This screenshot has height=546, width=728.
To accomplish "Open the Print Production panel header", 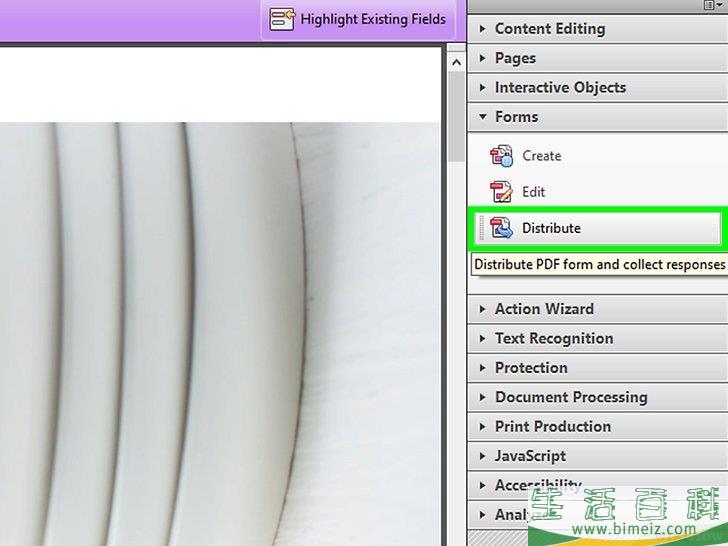I will coord(598,426).
